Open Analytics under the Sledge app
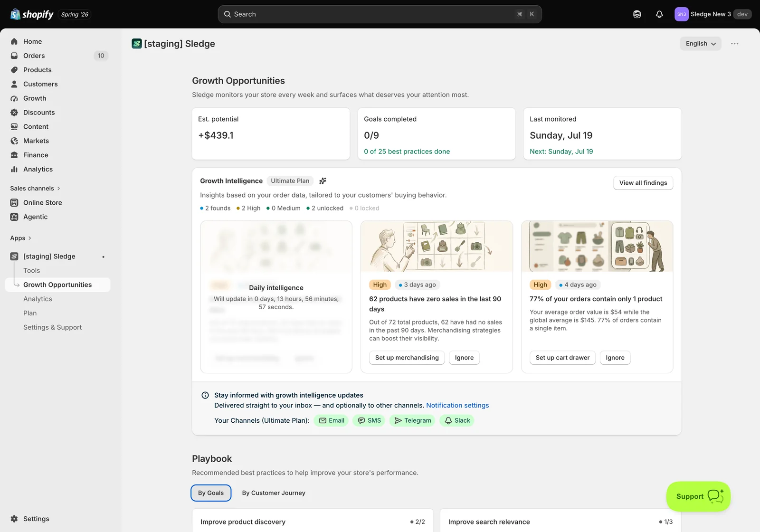 point(38,299)
